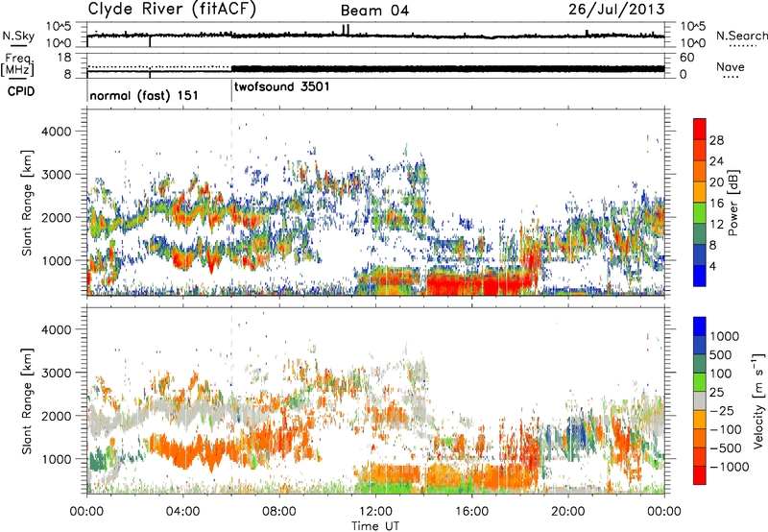Pick the blue bottom segment of the power colorbar
This screenshot has height=532, width=768.
pyautogui.click(x=700, y=277)
